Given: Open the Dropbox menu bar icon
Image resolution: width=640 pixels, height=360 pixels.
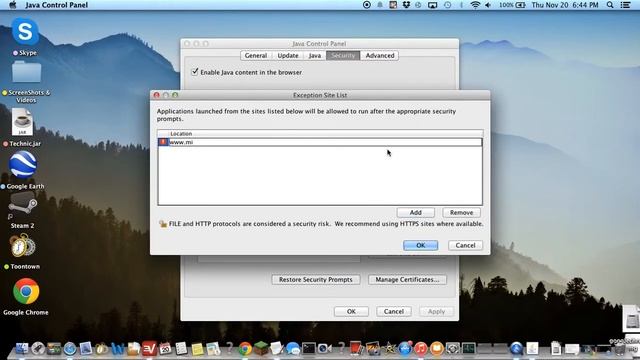Looking at the screenshot, I should (x=406, y=5).
